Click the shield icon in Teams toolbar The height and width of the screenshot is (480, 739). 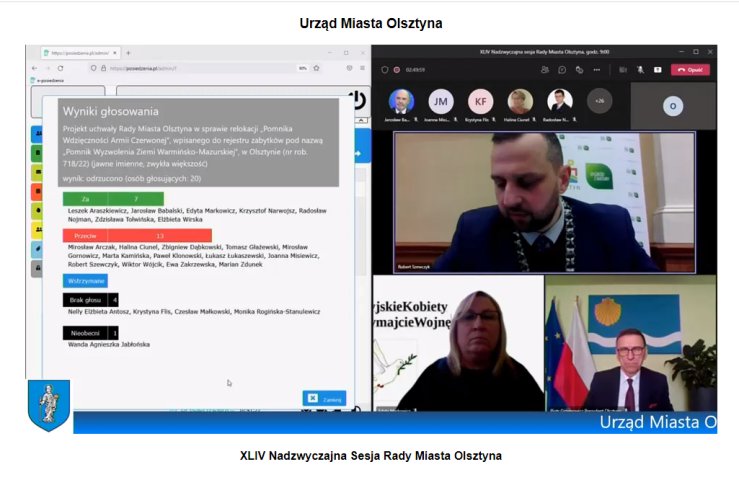(x=385, y=70)
